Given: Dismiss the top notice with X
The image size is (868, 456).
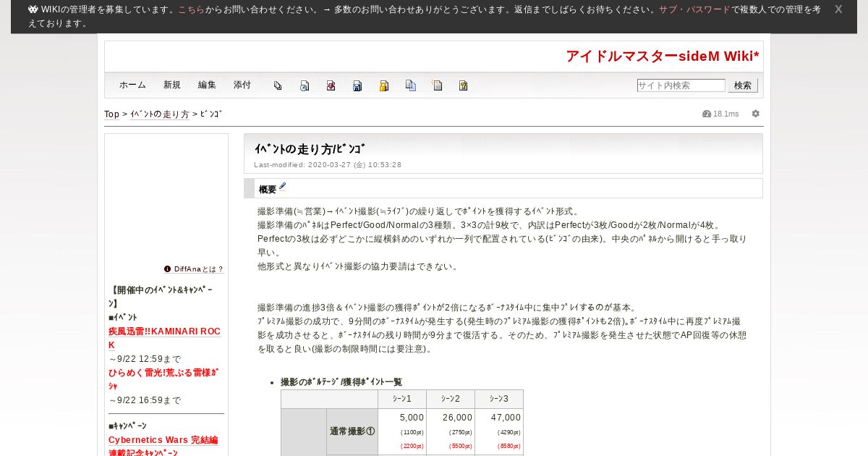Looking at the screenshot, I should [838, 9].
